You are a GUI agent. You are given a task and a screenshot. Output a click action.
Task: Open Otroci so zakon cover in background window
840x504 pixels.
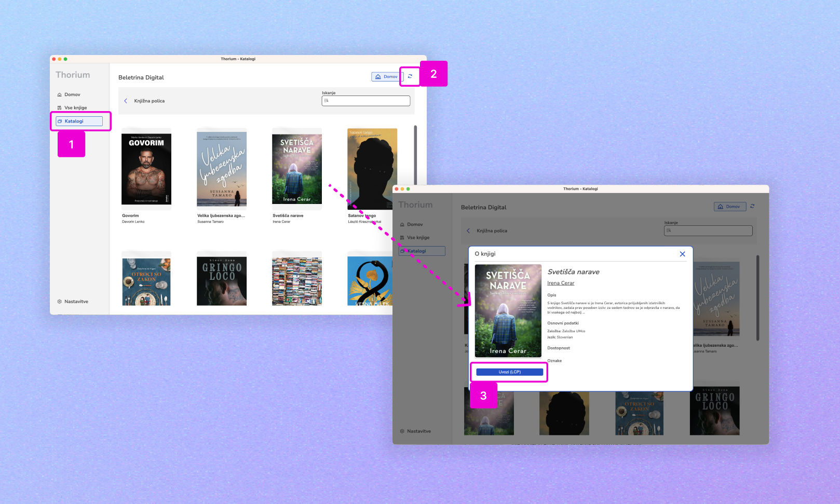[x=146, y=281]
